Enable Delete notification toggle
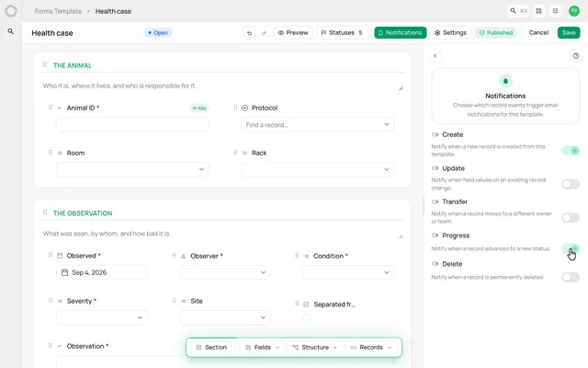 point(571,277)
